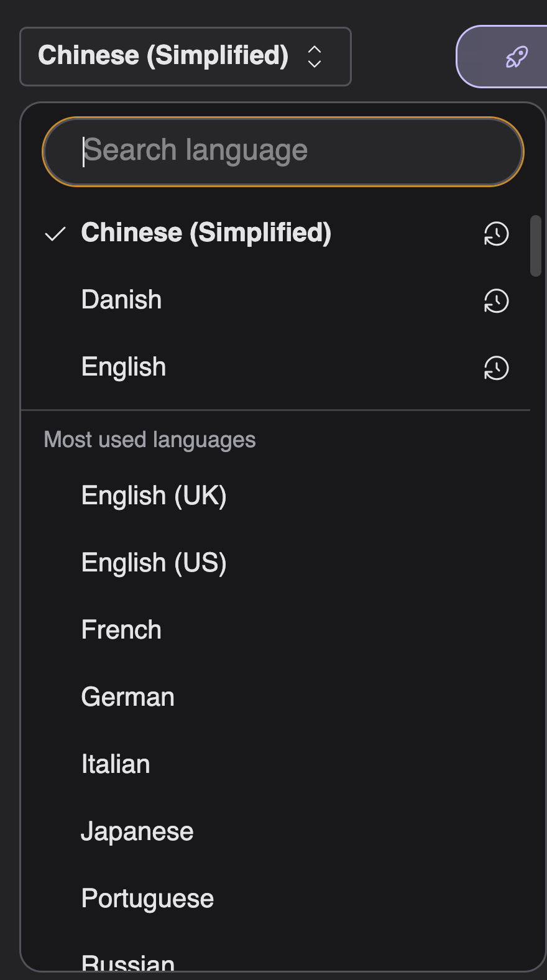Pick German as the language

point(127,697)
